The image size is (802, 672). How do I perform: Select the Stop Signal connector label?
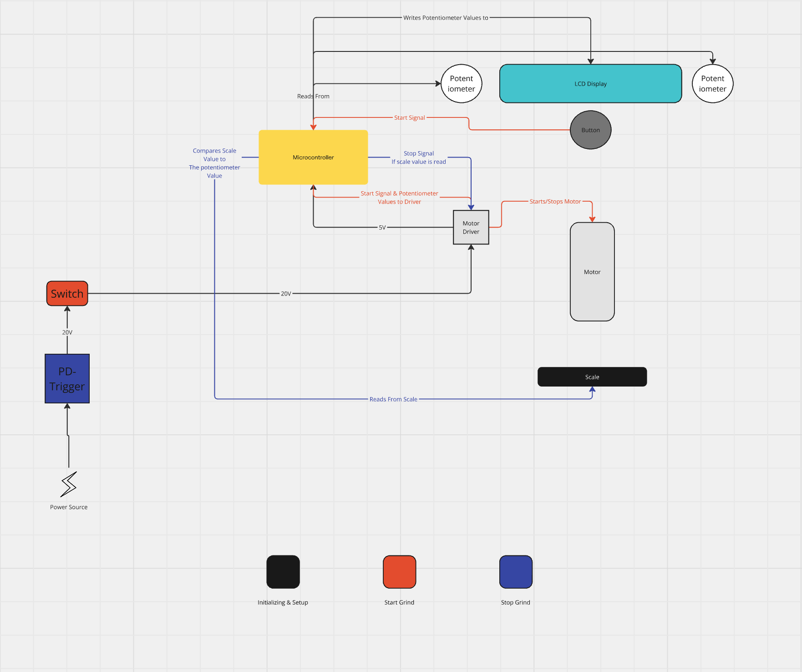coord(418,153)
